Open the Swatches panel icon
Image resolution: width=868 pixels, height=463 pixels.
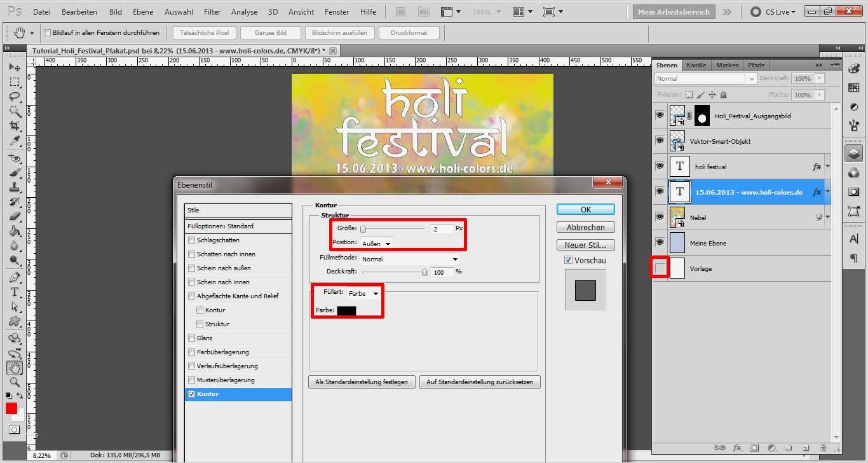853,86
